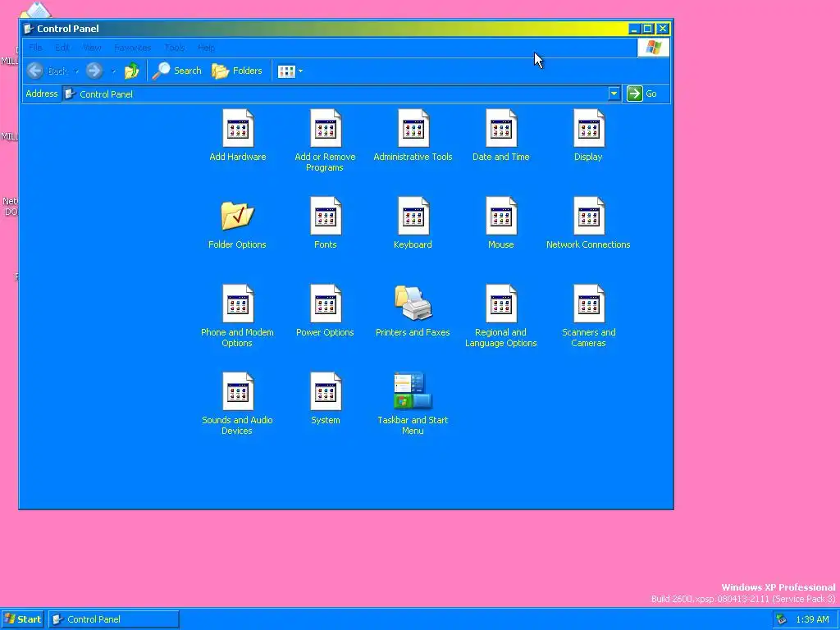The height and width of the screenshot is (630, 840).
Task: Expand the Back history dropdown arrow
Action: (76, 71)
